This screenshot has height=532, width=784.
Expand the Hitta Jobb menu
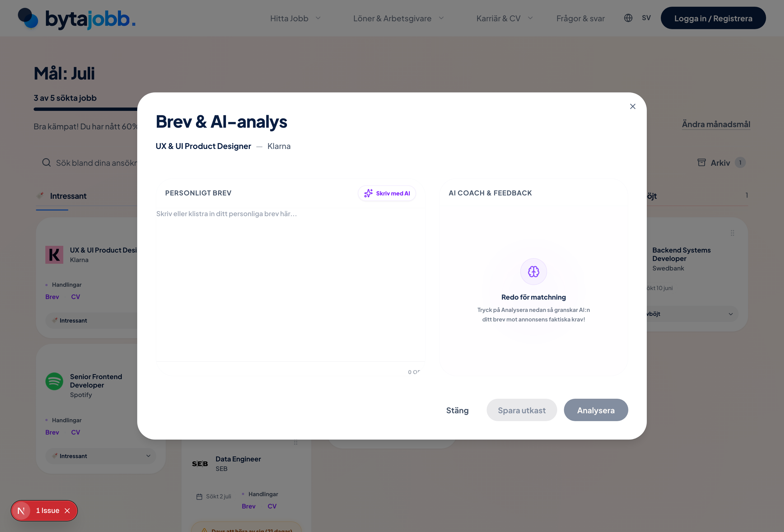pos(295,18)
